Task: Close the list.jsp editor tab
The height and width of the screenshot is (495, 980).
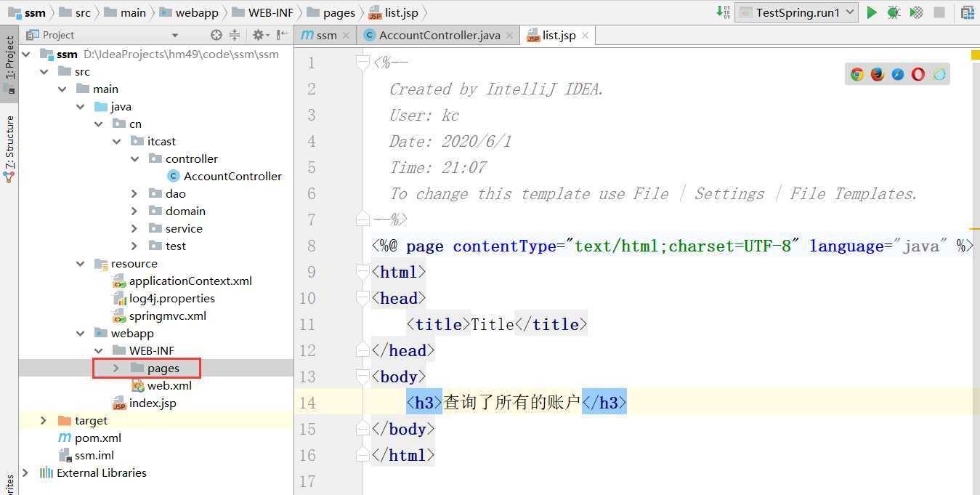Action: pyautogui.click(x=585, y=35)
